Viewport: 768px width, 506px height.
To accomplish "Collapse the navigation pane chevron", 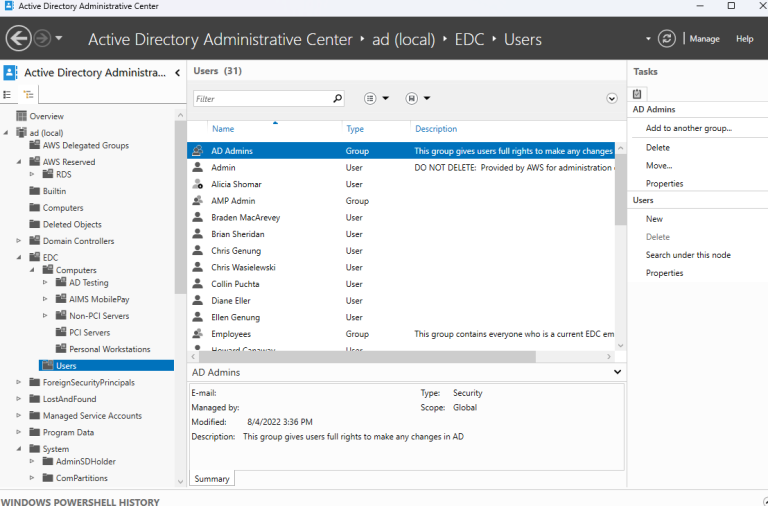I will point(177,73).
